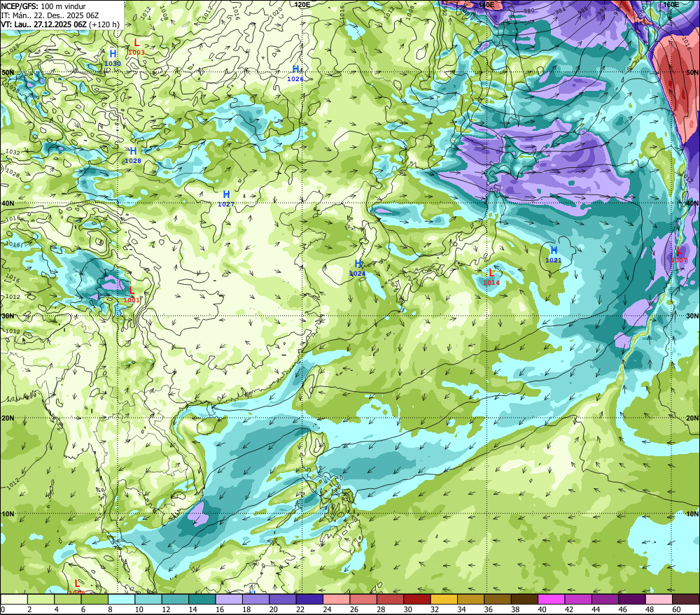This screenshot has width=700, height=615.
Task: Pick the teal 12–14 legend swatch
Action: pos(175,600)
